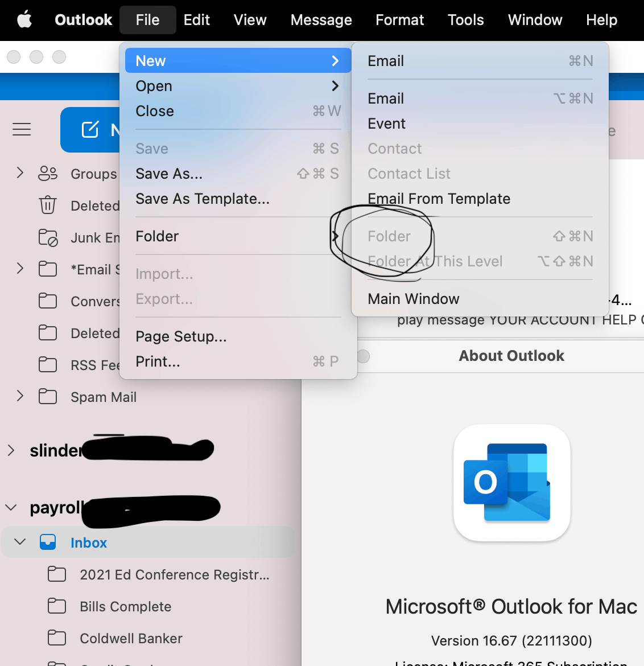Image resolution: width=644 pixels, height=666 pixels.
Task: Expand the Spam Mail chevron
Action: 19,396
